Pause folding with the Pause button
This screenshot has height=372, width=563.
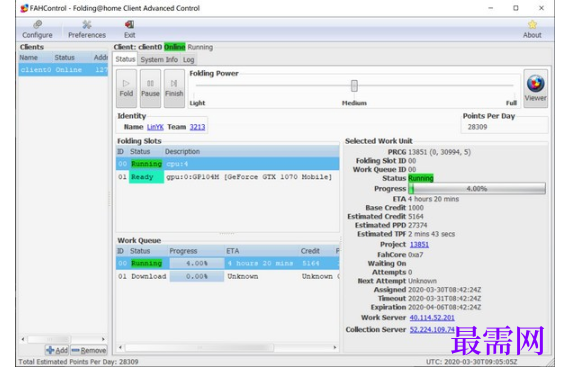tap(150, 88)
